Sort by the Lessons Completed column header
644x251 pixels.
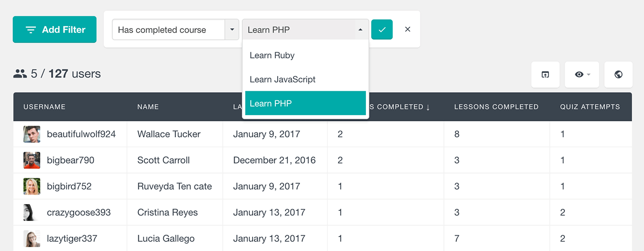[x=496, y=107]
